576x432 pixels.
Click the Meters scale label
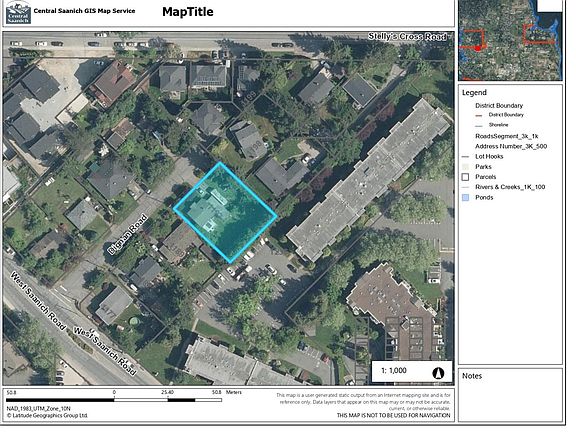coord(234,392)
